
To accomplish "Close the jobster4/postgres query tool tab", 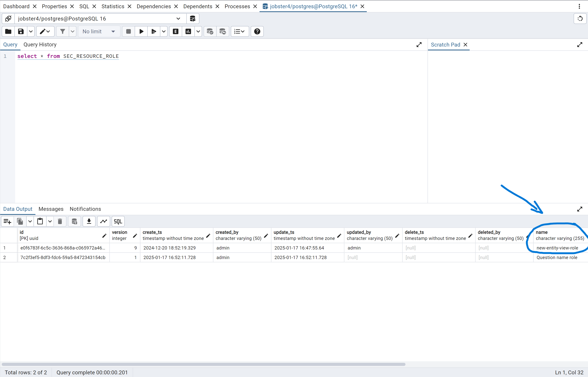I will [362, 6].
